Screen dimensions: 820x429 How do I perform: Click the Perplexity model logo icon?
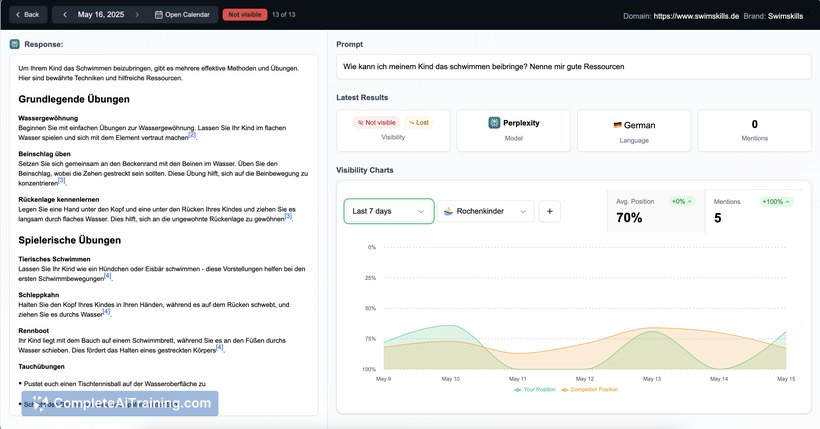coord(494,122)
